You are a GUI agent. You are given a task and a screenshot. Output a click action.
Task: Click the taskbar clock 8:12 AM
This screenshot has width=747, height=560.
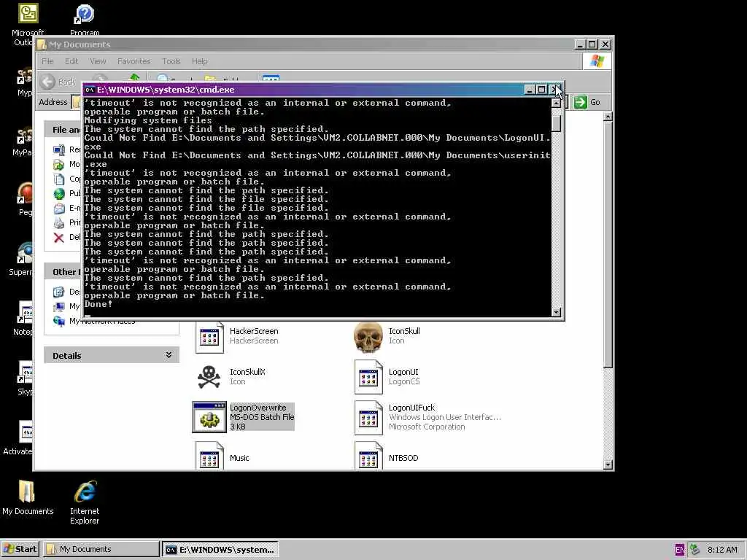722,550
